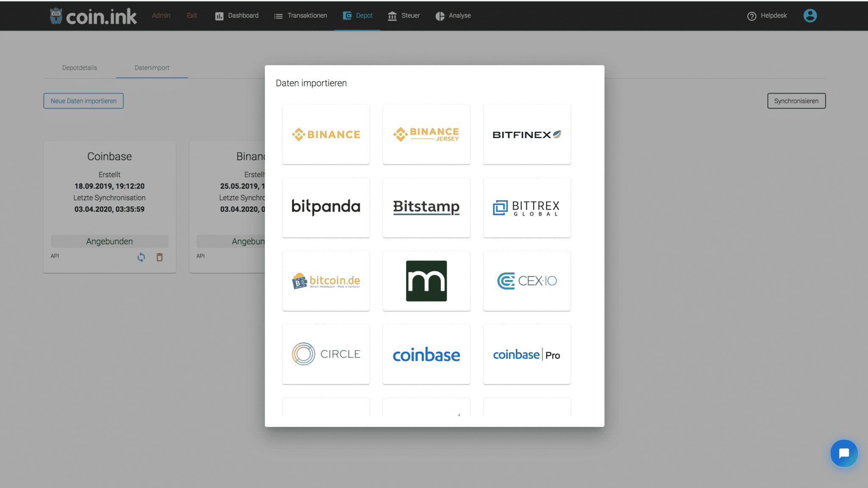The image size is (868, 488).
Task: Select Bitfinex exchange logo
Action: [527, 134]
